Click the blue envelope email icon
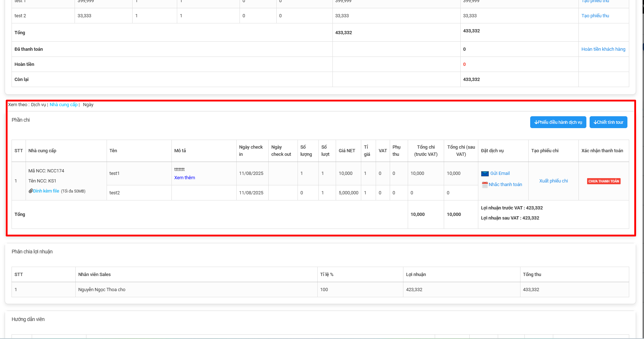The width and height of the screenshot is (644, 339). click(x=485, y=174)
